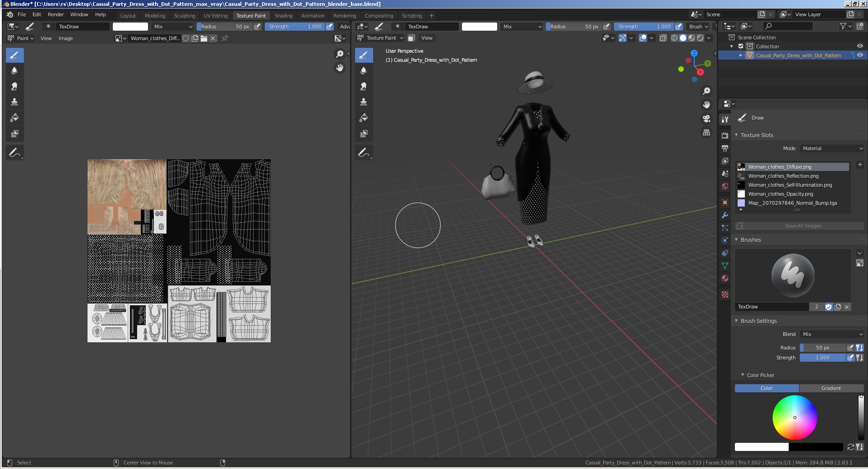
Task: Open the Modifier properties wrench tab
Action: (x=725, y=215)
